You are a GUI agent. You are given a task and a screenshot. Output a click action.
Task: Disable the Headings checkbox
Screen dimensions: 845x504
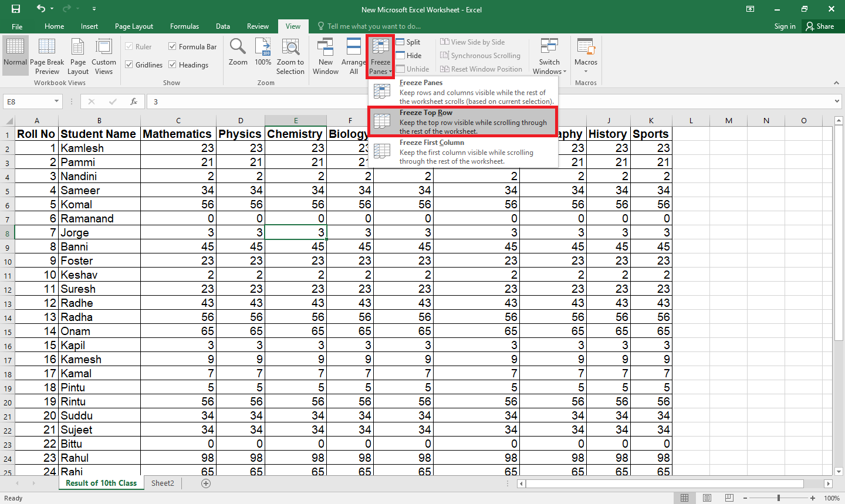(172, 65)
